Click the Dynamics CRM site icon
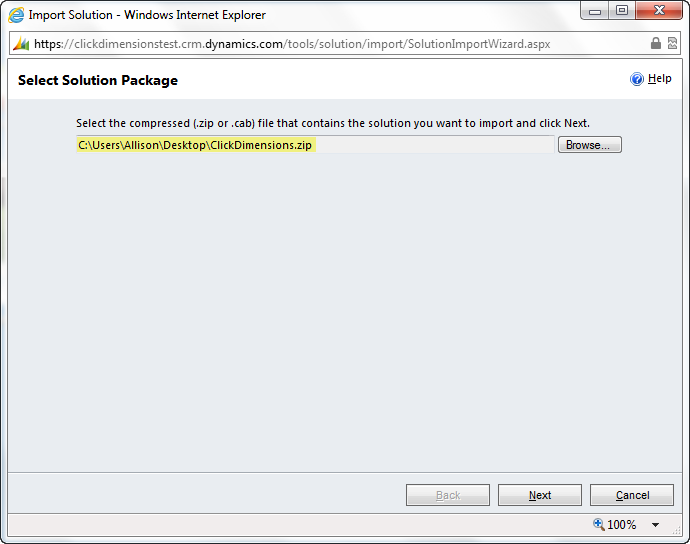This screenshot has width=690, height=544. tap(21, 44)
